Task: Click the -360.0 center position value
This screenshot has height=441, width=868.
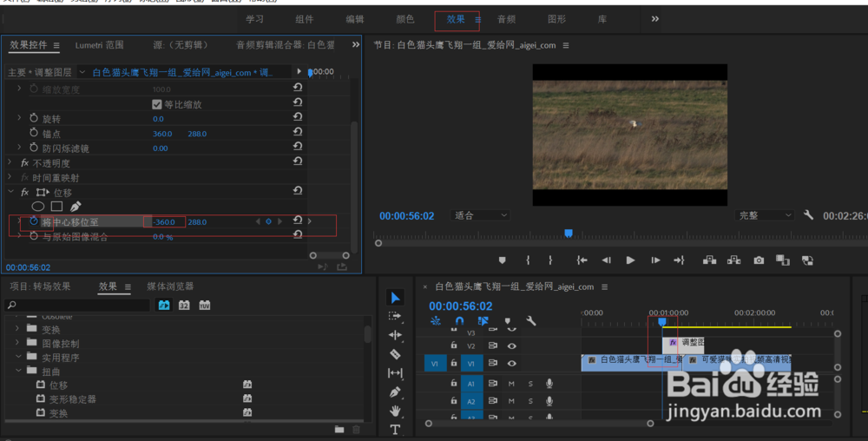Action: [x=164, y=222]
